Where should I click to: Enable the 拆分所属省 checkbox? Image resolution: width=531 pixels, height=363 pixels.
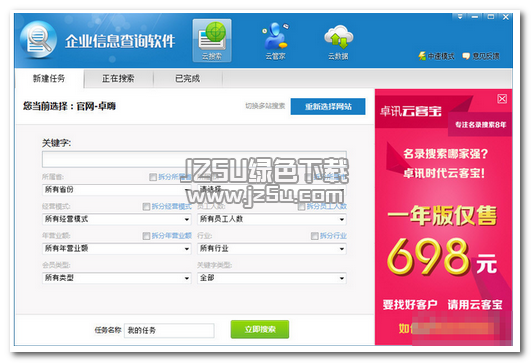point(153,177)
